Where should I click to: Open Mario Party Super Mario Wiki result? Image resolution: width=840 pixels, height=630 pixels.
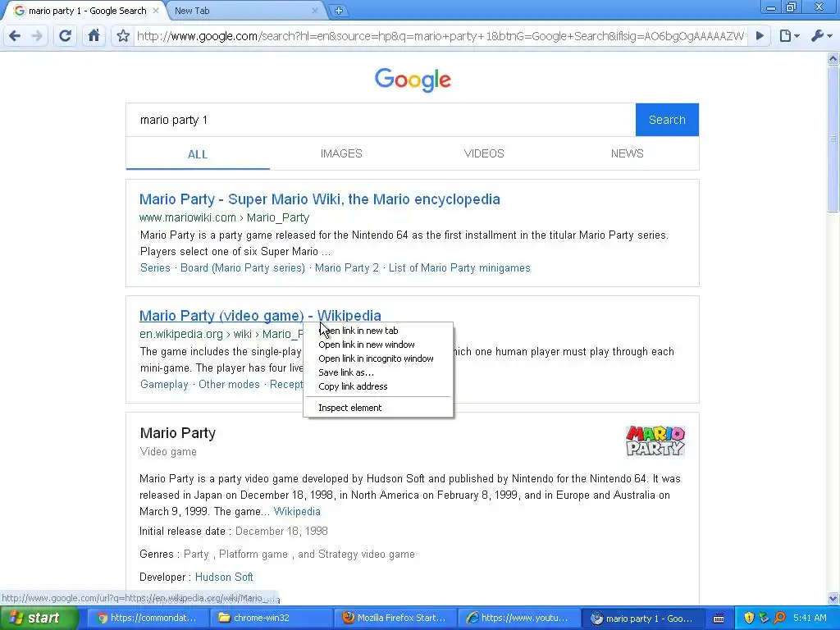(x=319, y=199)
